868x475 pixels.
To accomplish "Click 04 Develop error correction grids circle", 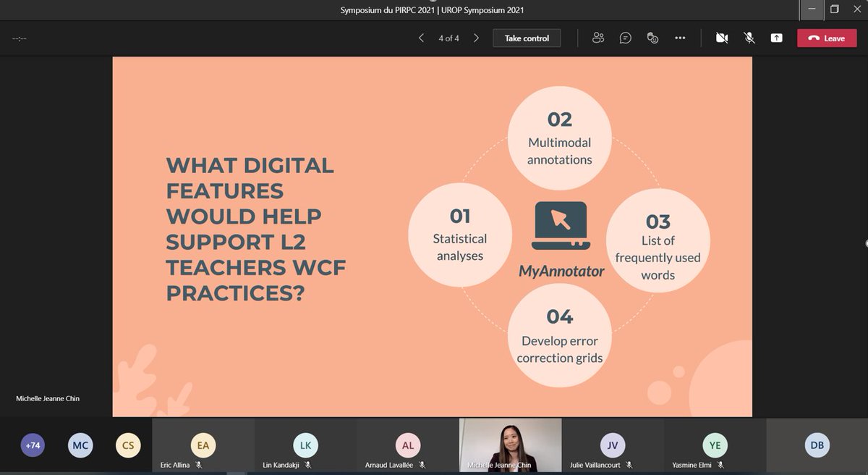I will pyautogui.click(x=559, y=336).
